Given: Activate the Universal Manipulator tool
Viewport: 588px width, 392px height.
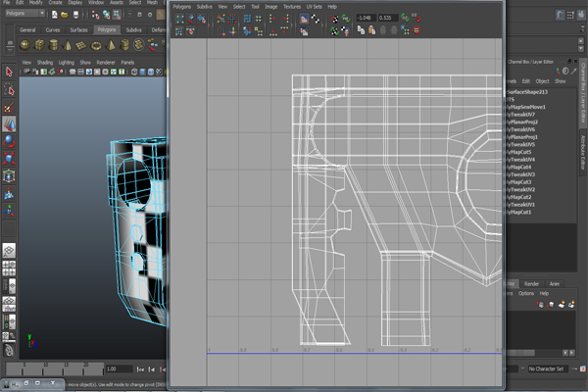Looking at the screenshot, I should [x=9, y=176].
